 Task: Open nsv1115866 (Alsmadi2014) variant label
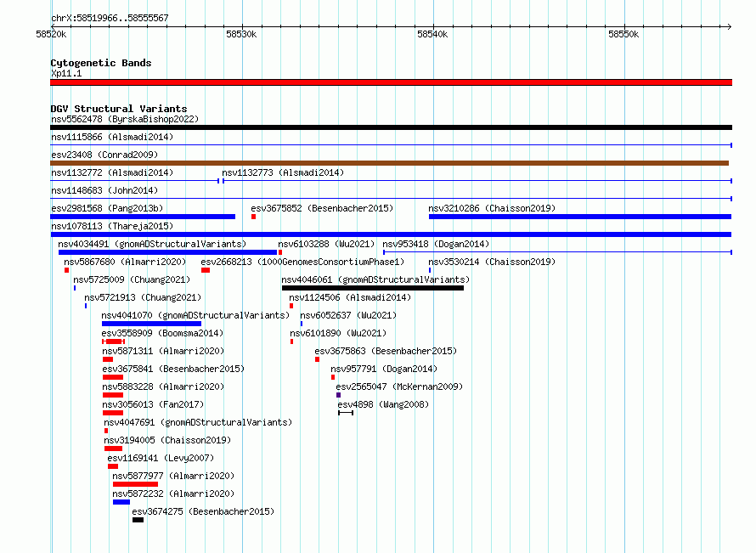[112, 137]
